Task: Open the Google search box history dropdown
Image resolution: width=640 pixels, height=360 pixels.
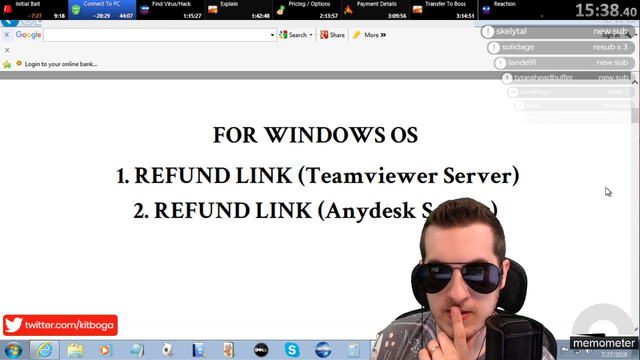Action: tap(273, 35)
